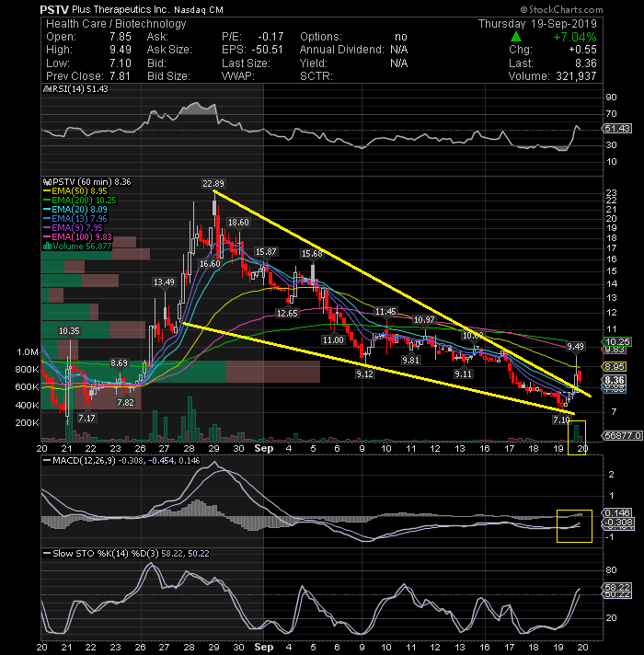Click the High: 9.49 value in header

[121, 50]
